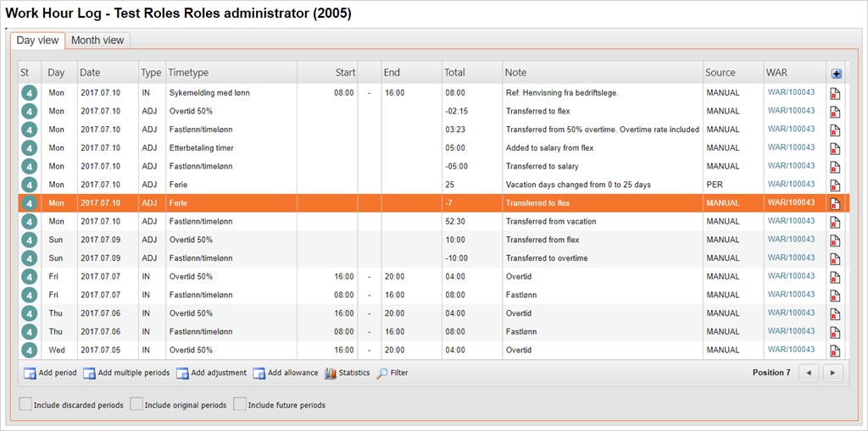Open the Statistics chart

click(331, 373)
